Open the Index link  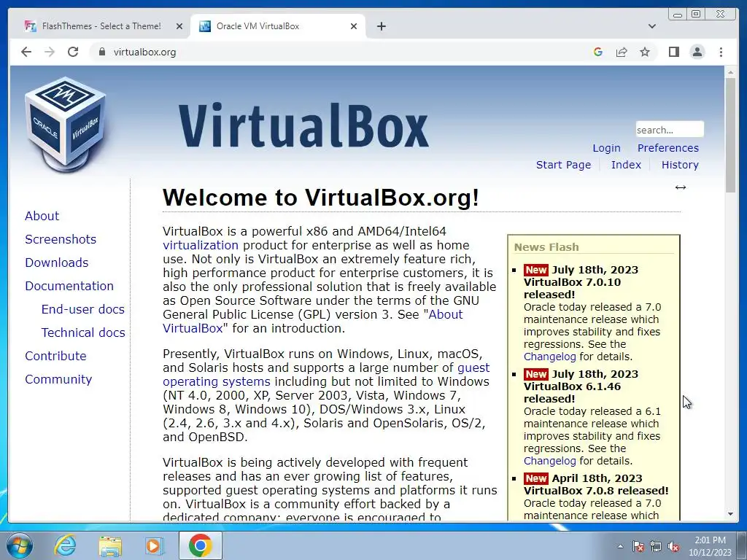tap(626, 165)
